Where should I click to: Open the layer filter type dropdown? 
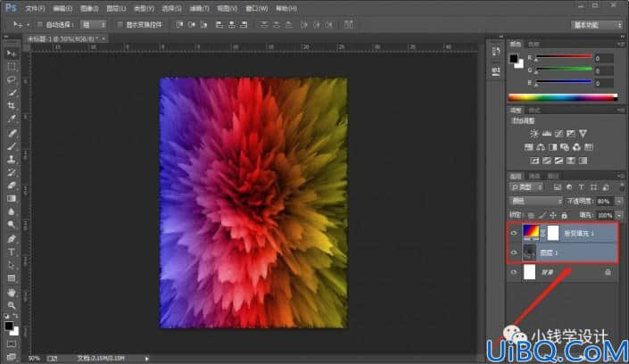coord(526,187)
